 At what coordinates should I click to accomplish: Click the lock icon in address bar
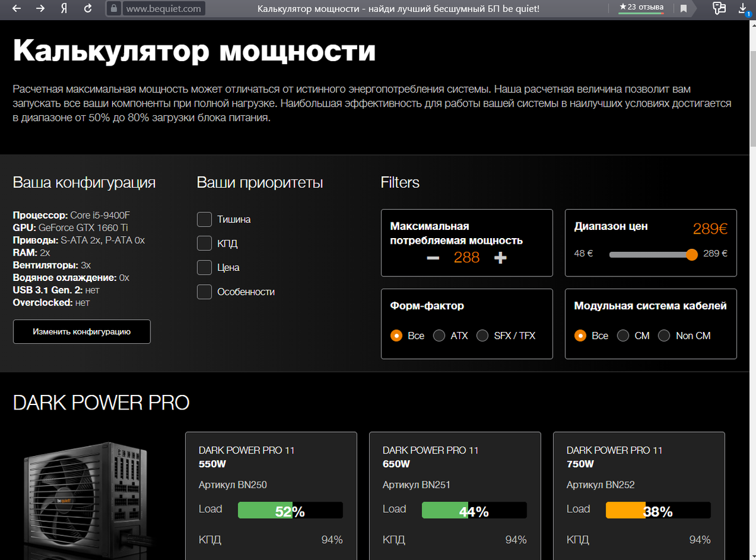113,8
